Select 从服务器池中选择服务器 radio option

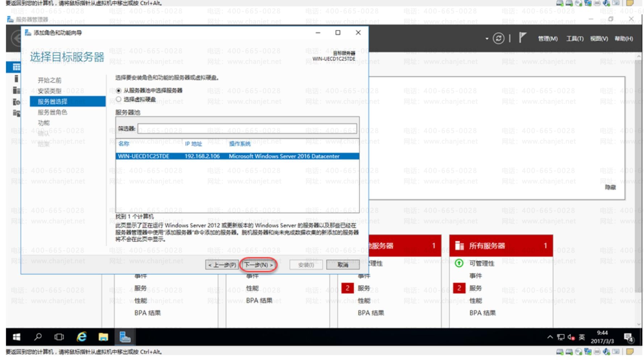(x=118, y=91)
